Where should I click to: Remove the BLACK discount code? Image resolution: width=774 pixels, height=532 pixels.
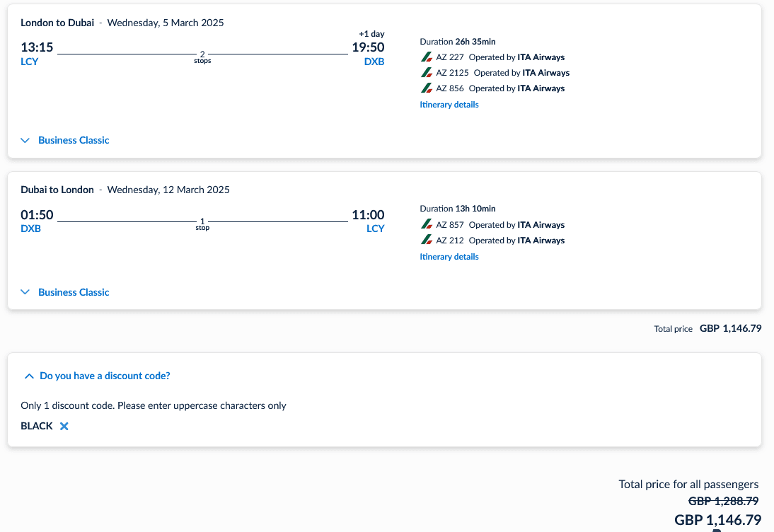tap(64, 426)
